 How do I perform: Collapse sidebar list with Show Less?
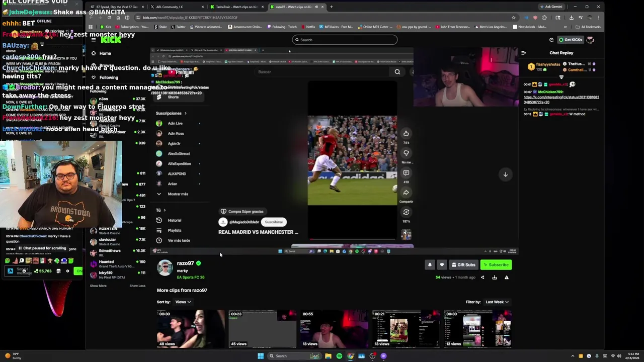(x=137, y=286)
